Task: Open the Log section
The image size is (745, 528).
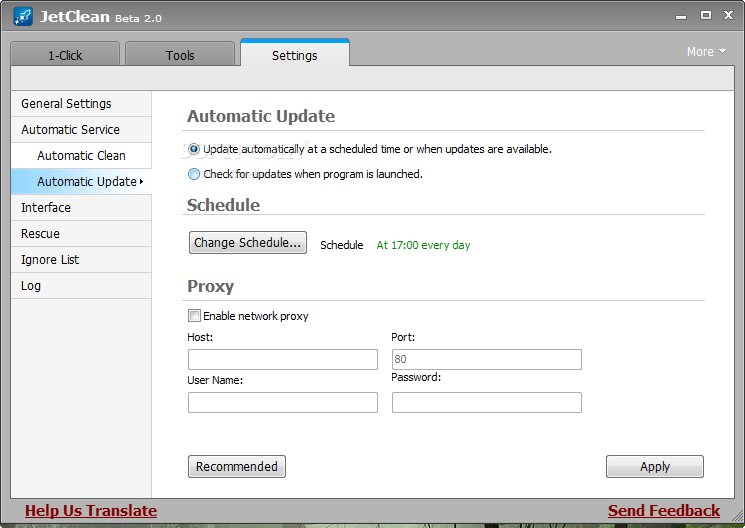Action: coord(81,286)
